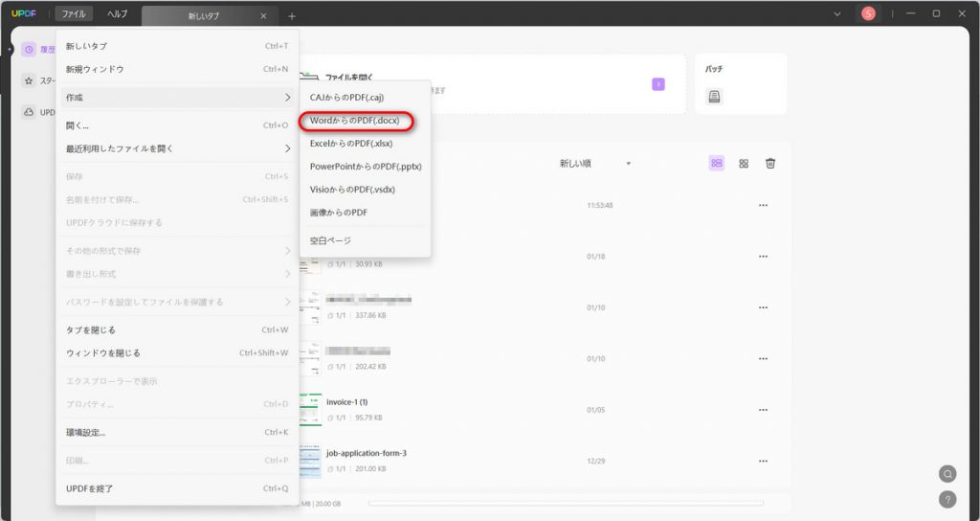
Task: Open the Batch tool icon
Action: click(714, 97)
